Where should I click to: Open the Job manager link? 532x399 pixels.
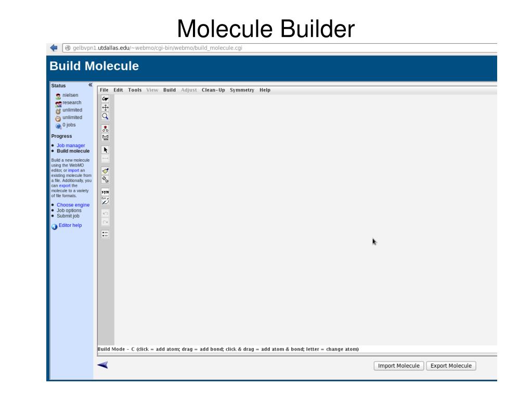coord(71,145)
